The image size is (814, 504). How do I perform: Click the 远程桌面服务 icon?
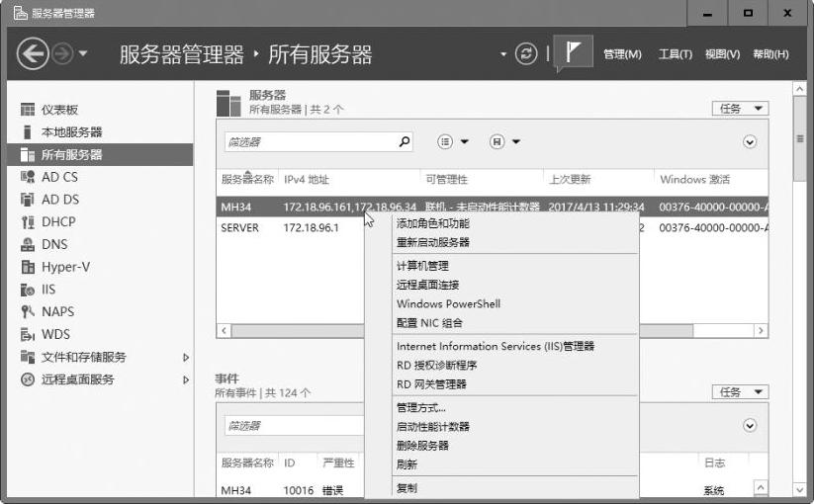click(27, 379)
